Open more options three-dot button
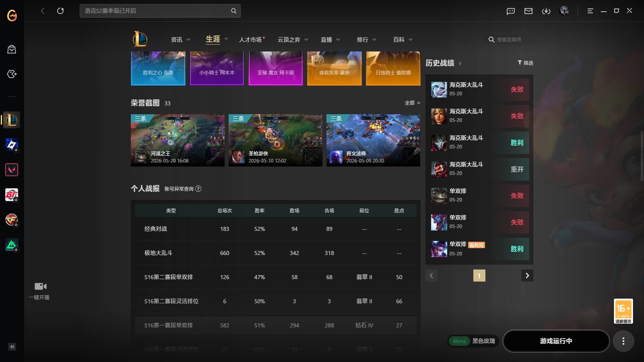644x362 pixels. coord(623,341)
